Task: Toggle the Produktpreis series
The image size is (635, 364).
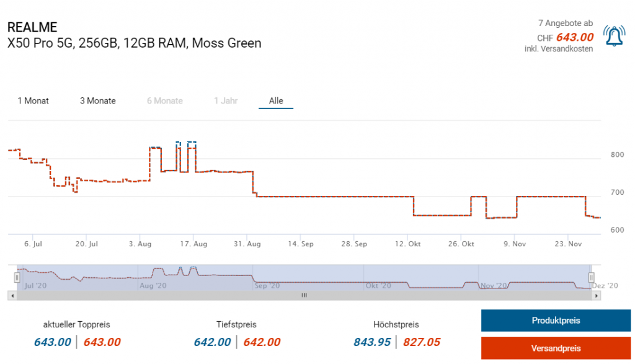Action: point(556,321)
